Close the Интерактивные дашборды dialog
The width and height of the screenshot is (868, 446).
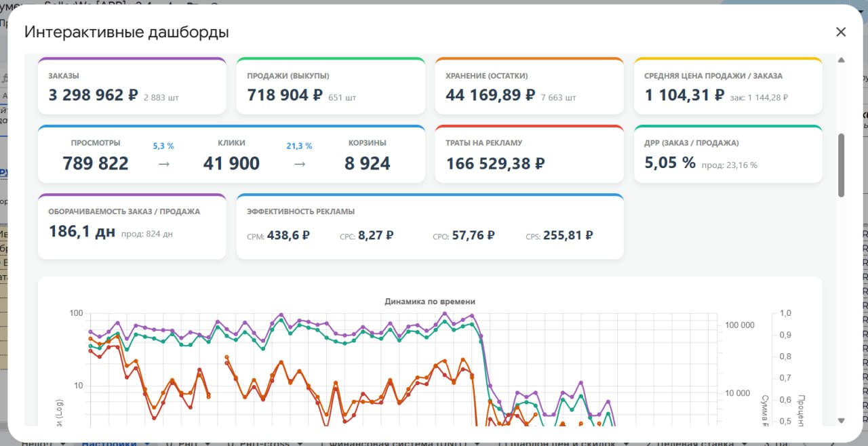coord(841,32)
